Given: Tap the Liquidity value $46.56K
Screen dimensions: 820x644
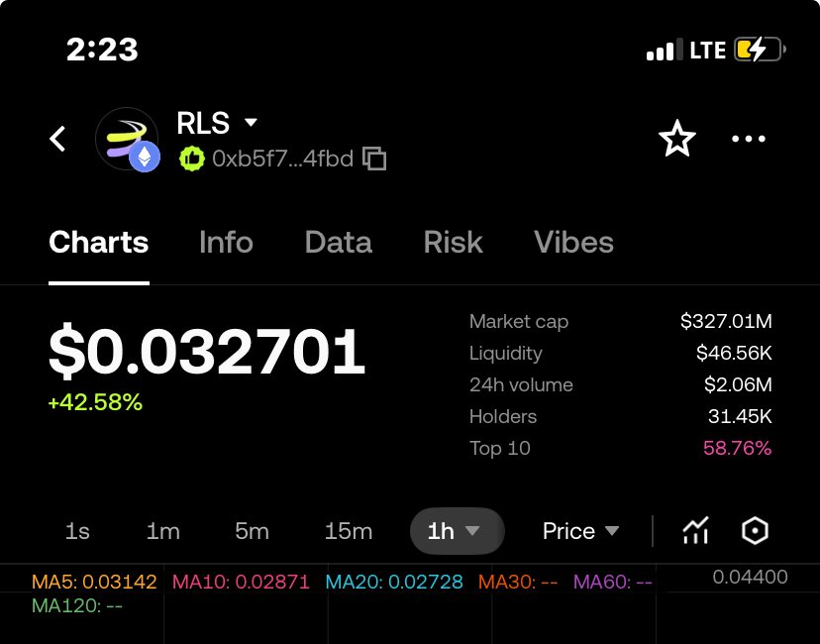Looking at the screenshot, I should click(x=734, y=353).
